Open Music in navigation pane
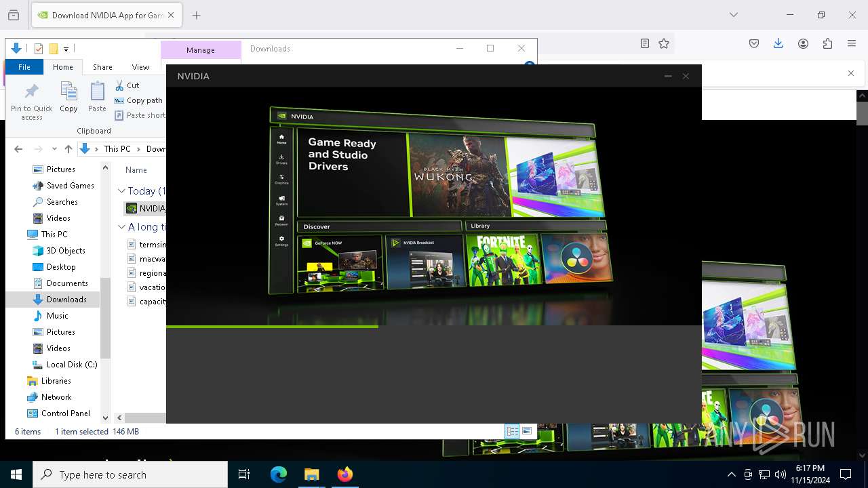The image size is (868, 488). click(x=51, y=316)
